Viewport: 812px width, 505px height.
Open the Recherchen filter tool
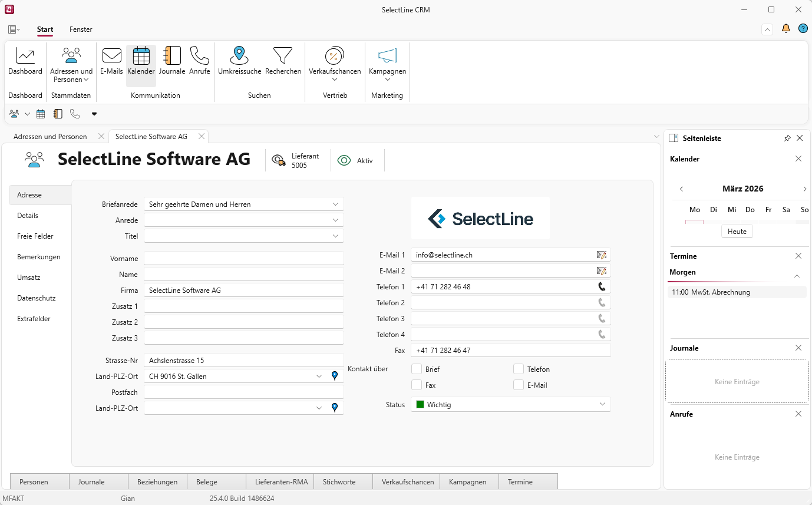(283, 61)
